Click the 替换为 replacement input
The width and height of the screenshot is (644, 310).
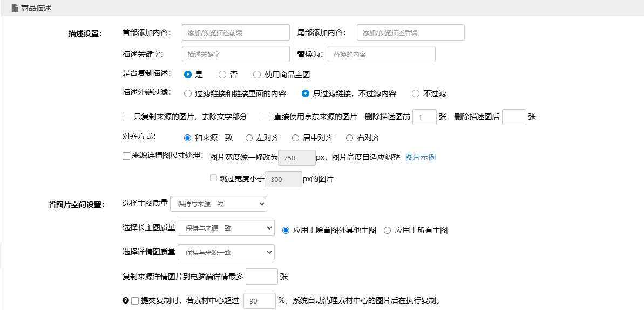(x=381, y=54)
